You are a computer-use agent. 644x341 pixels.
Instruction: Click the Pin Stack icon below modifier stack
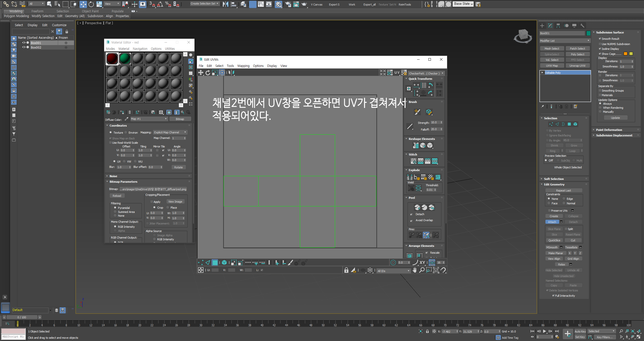542,107
